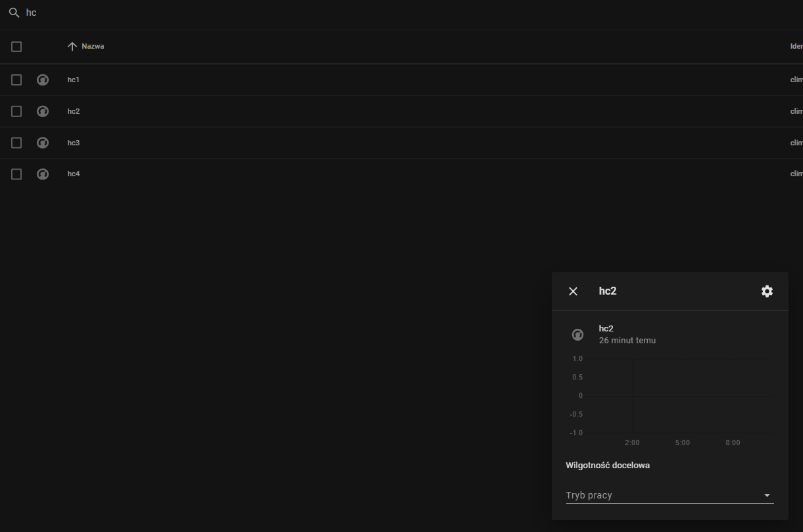Close the hc2 dialog
Screen dimensions: 803x532
[x=573, y=291]
